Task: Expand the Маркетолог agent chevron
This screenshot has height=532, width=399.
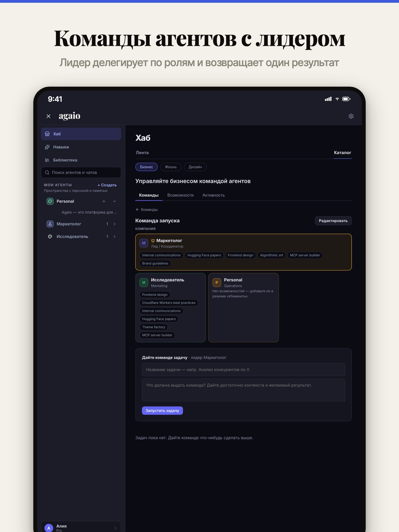Action: [114, 224]
